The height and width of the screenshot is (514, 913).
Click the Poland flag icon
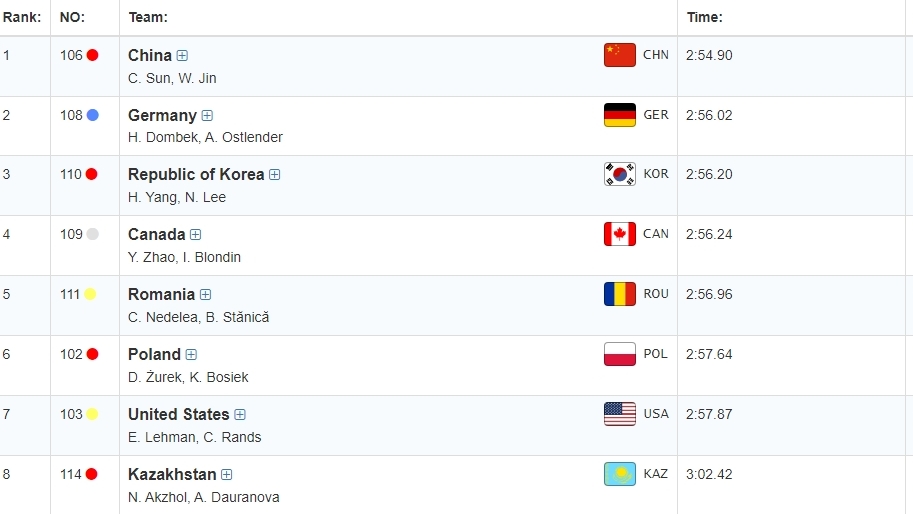tap(620, 354)
